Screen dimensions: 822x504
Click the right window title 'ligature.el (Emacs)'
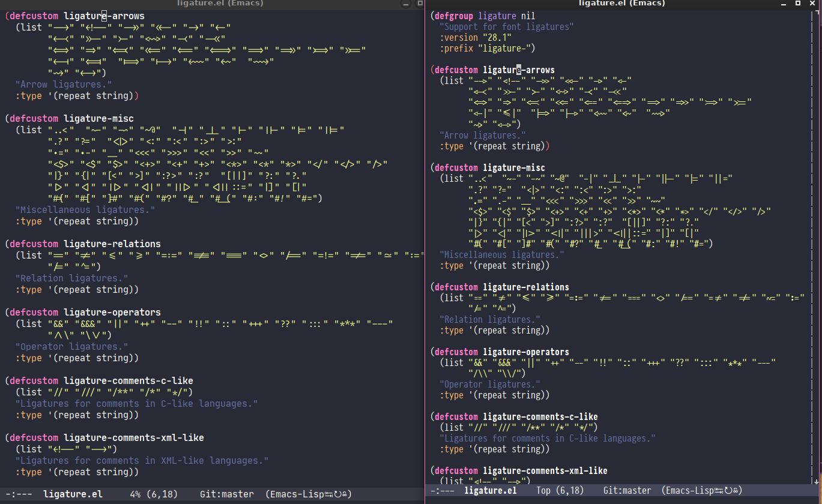621,4
